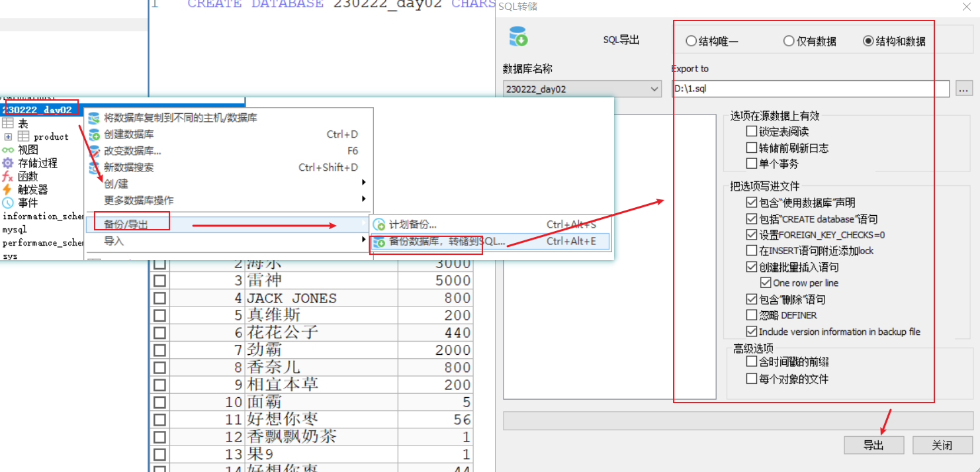This screenshot has height=472, width=980.
Task: Click the triggers lightning bolt icon
Action: click(8, 189)
